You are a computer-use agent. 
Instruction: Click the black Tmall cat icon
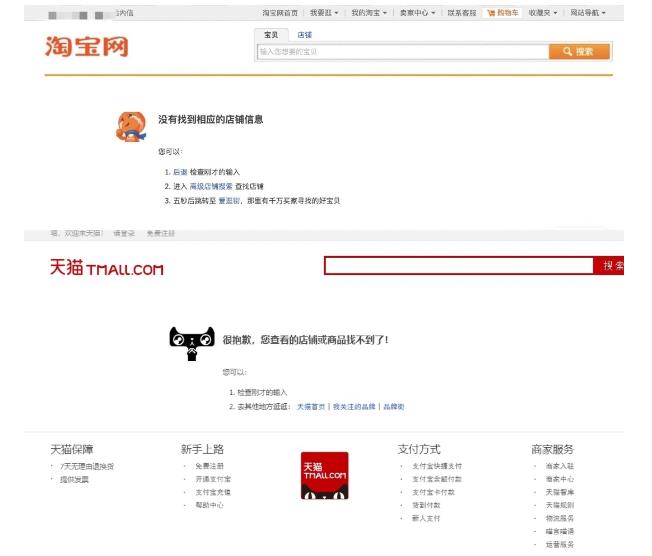tap(192, 343)
